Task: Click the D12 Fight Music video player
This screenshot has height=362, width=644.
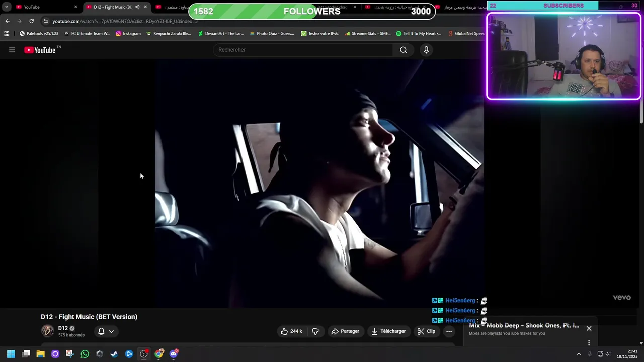Action: point(319,184)
